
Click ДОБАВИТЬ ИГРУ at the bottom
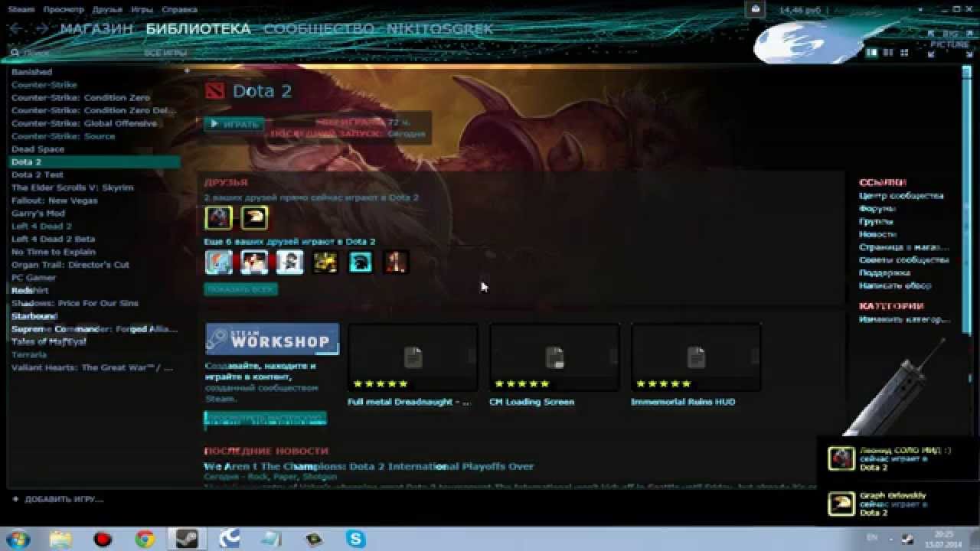(57, 499)
